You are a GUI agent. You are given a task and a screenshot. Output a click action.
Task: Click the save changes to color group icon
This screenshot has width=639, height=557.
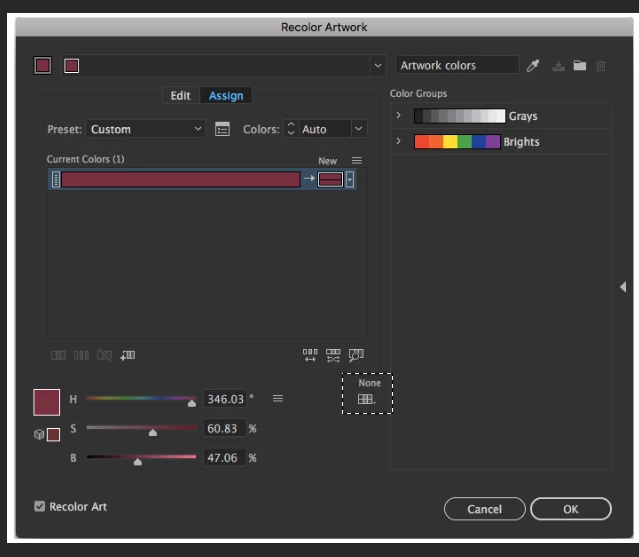pos(558,66)
